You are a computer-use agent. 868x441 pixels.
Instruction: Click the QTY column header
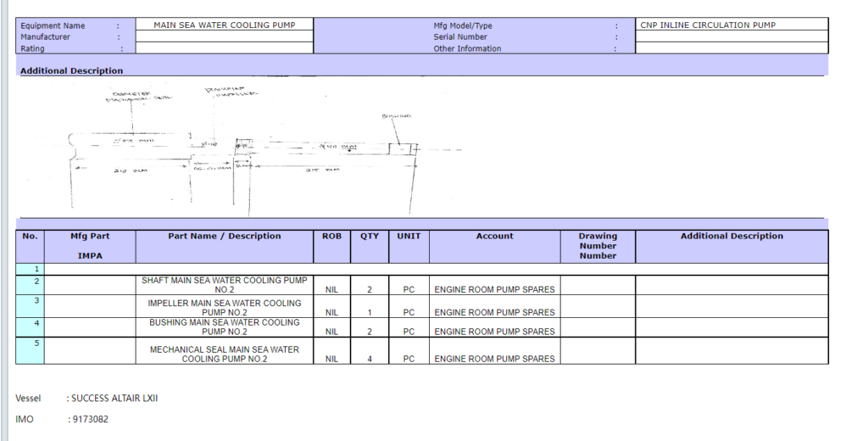pos(369,237)
